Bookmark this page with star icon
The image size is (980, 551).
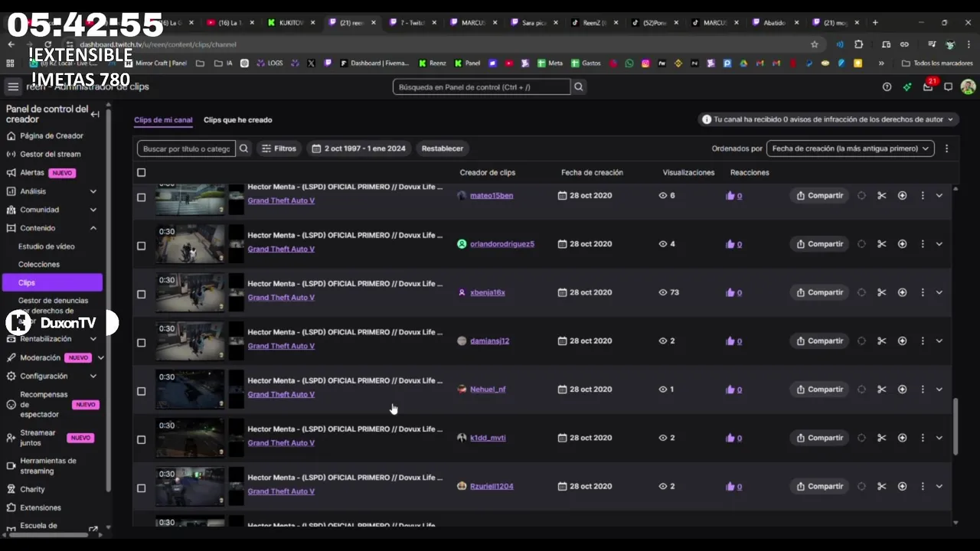pyautogui.click(x=814, y=44)
